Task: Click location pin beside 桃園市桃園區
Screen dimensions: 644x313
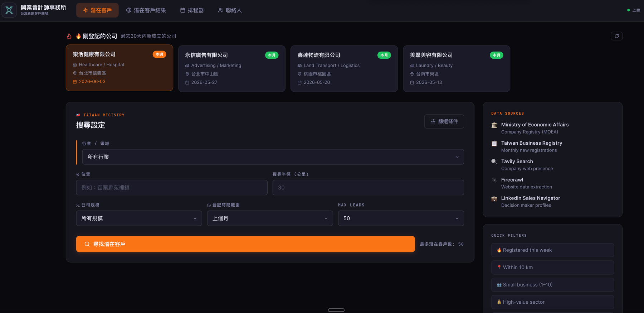Action: point(299,74)
